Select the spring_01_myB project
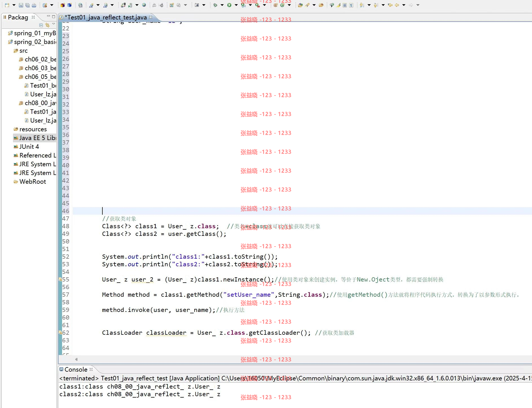 [32, 33]
